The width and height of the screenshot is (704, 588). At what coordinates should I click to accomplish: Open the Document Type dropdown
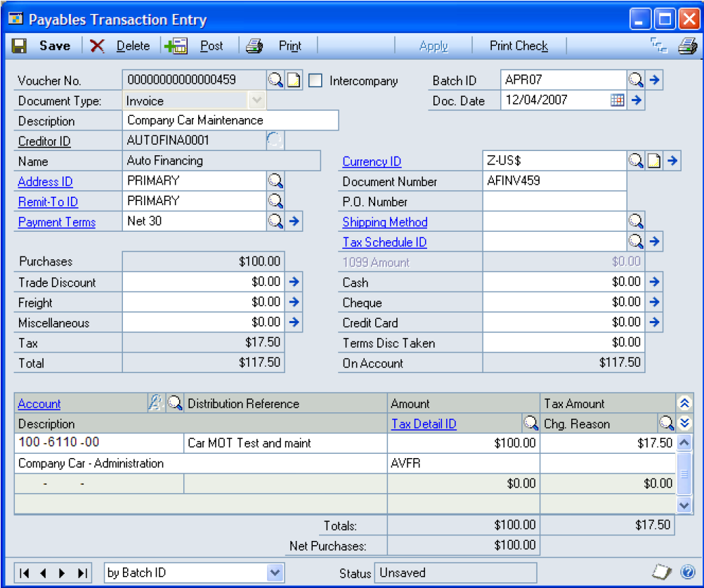pos(256,100)
